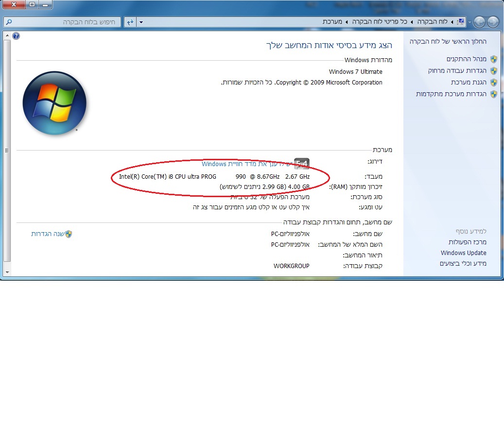The image size is (504, 441).
Task: Click scrollbar up arrow
Action: click(7, 35)
